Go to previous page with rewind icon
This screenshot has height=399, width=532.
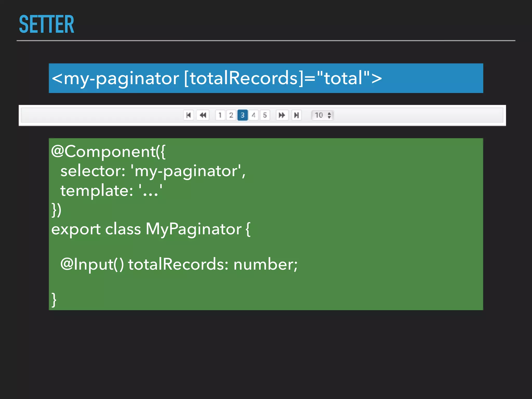pyautogui.click(x=203, y=115)
